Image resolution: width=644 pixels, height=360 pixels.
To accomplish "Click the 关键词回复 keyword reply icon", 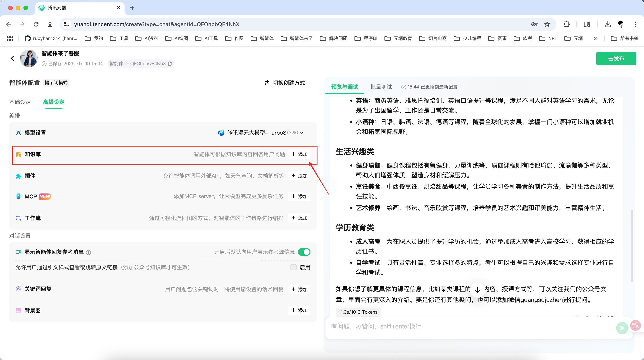I will 18,289.
